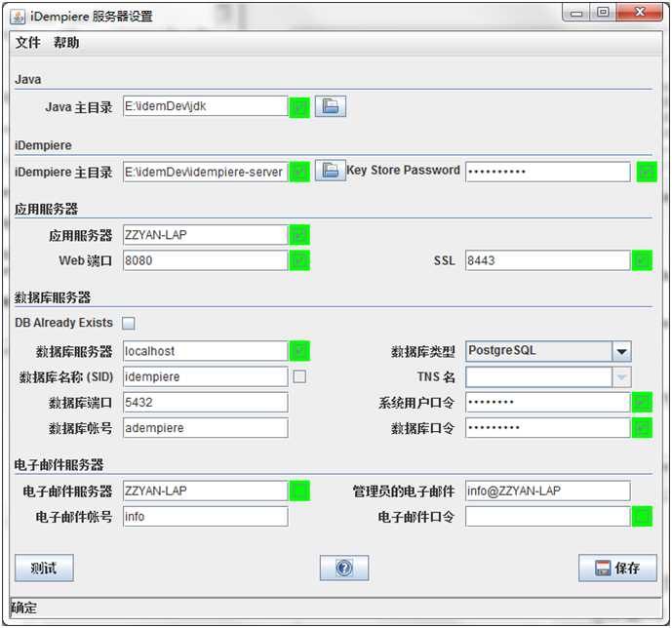Close the iDempiere 服务器设置 window
This screenshot has height=628, width=672.
pos(640,13)
